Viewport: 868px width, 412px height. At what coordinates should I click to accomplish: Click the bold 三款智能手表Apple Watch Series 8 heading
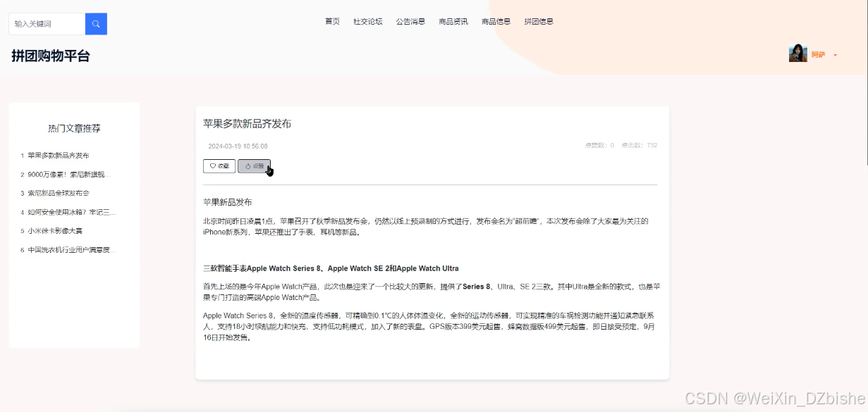[331, 268]
